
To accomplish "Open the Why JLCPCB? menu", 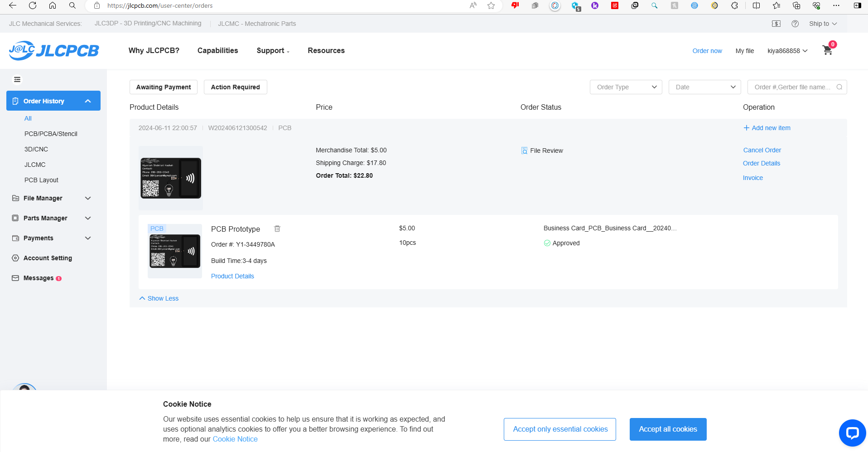I will point(154,50).
